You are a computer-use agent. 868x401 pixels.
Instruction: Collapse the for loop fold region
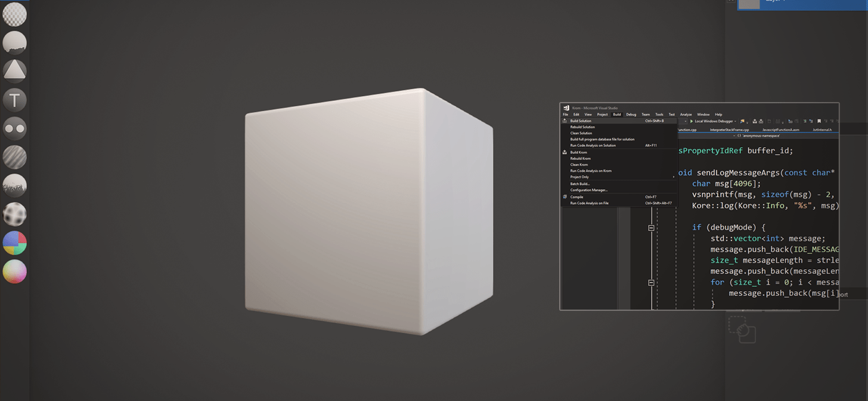coord(651,282)
